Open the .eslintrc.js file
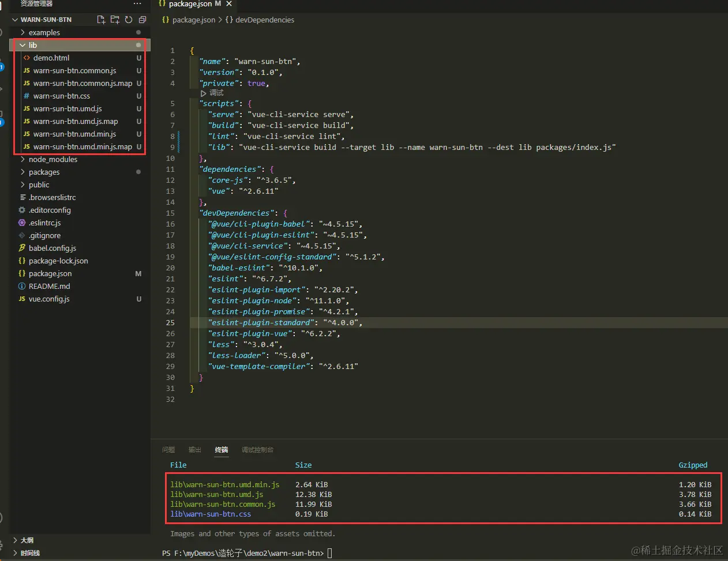The image size is (728, 561). [80, 223]
